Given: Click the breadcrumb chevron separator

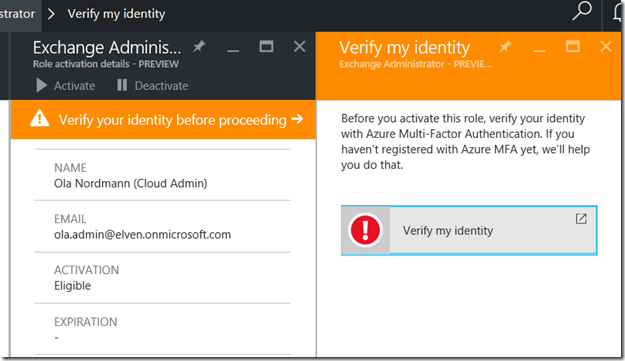Looking at the screenshot, I should tap(51, 14).
